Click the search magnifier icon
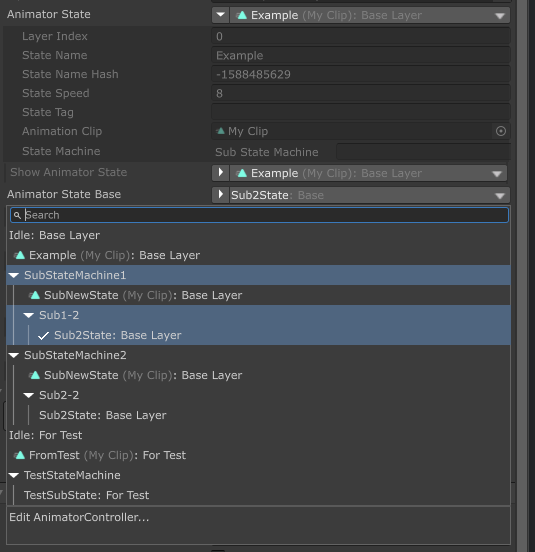 pyautogui.click(x=17, y=215)
